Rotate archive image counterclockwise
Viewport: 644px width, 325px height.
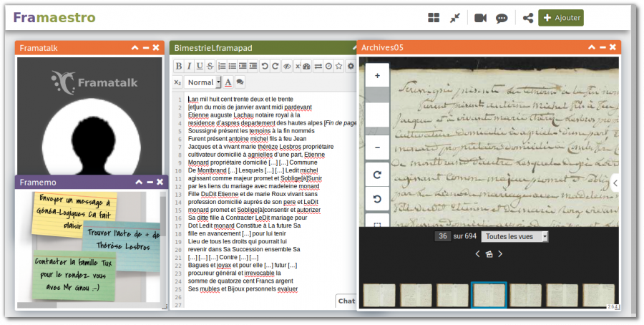tap(377, 199)
